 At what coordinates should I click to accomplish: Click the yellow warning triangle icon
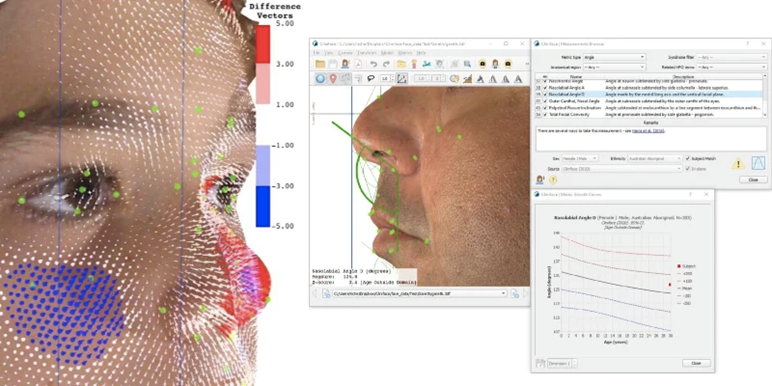coord(738,163)
